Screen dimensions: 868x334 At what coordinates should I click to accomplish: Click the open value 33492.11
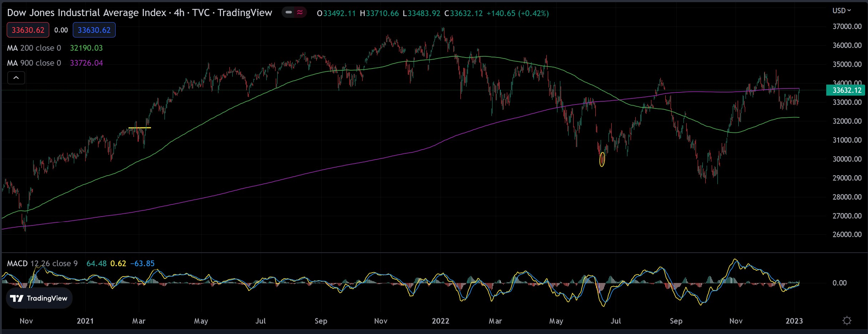pos(339,13)
